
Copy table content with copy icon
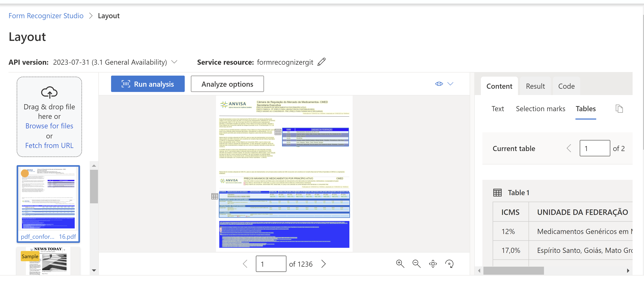click(619, 109)
